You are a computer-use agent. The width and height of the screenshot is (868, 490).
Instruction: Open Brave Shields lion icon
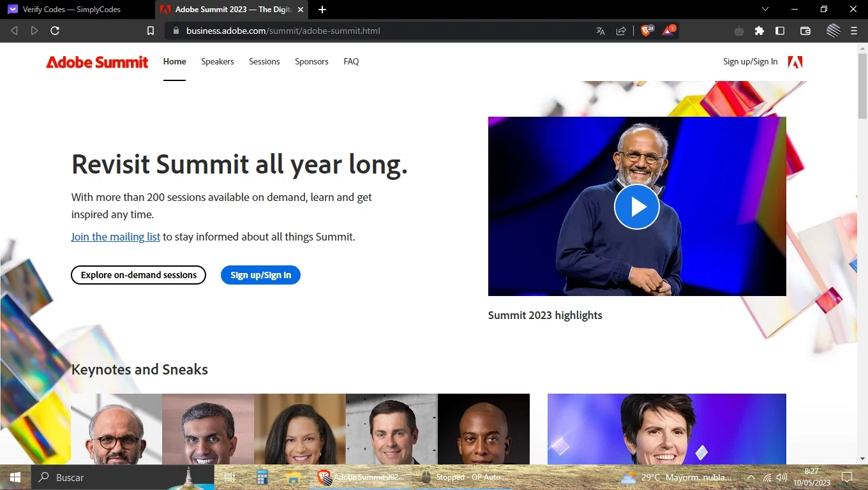647,30
